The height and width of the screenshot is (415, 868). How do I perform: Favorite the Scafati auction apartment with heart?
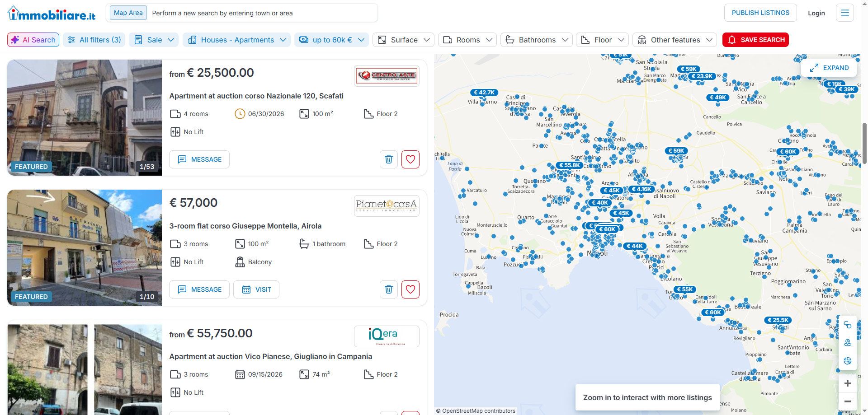[x=410, y=159]
